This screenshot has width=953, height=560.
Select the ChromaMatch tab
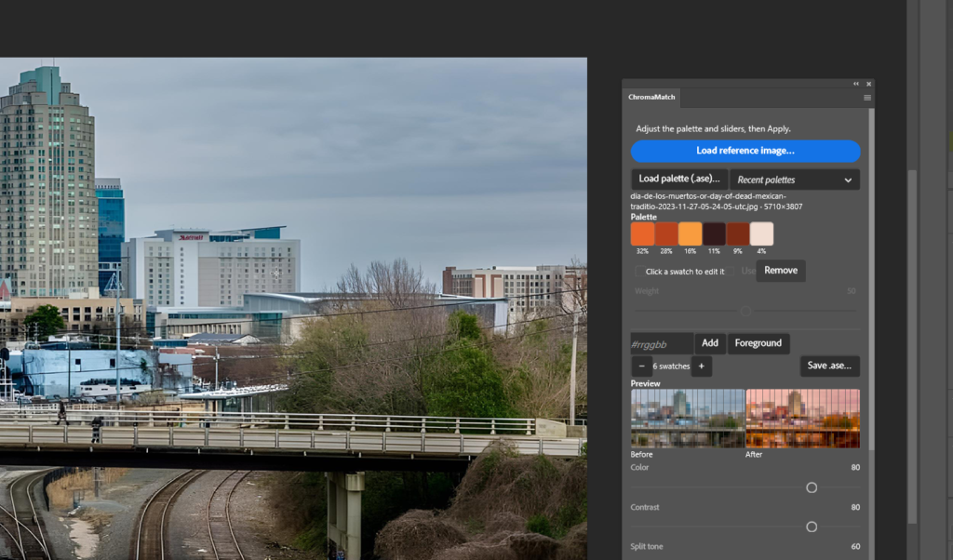[x=651, y=97]
